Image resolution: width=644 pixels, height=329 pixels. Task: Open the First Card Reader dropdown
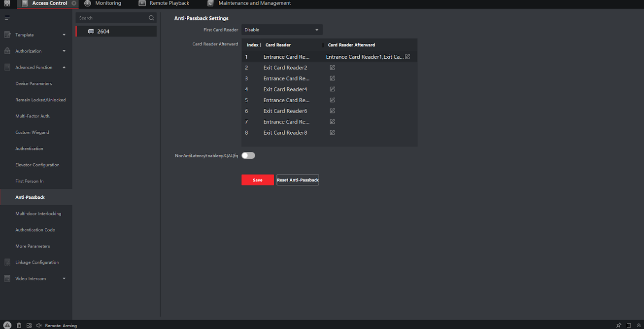tap(282, 30)
